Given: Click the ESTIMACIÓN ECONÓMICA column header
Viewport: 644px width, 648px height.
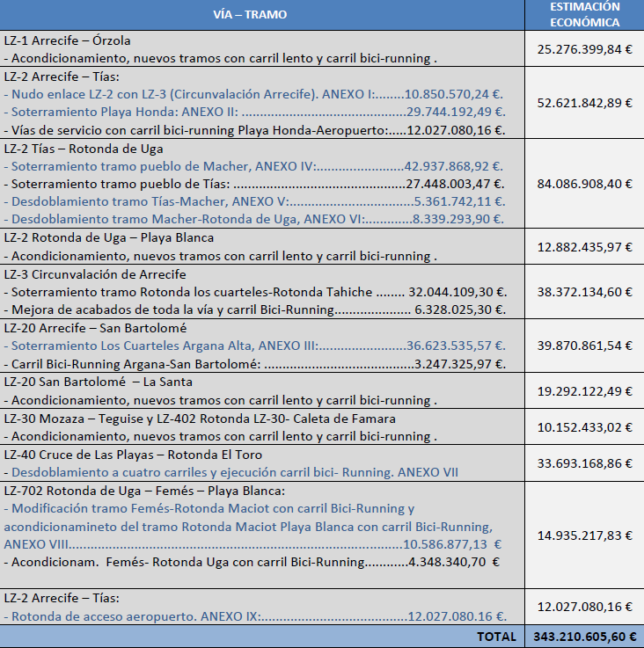Looking at the screenshot, I should (584, 14).
